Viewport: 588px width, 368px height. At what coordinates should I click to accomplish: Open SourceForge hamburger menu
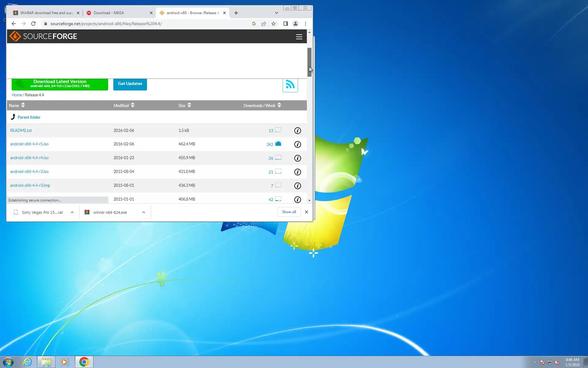click(x=299, y=37)
